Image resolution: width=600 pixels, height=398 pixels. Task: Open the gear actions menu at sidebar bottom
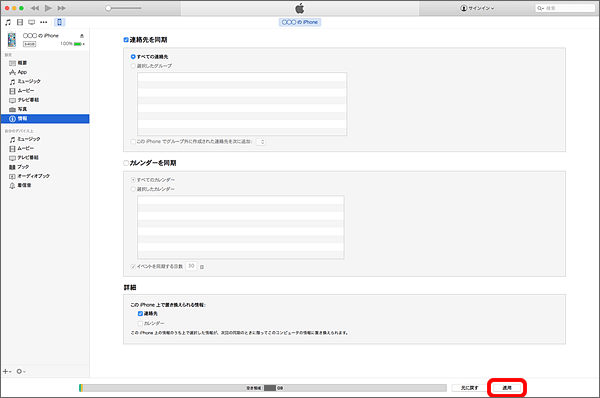click(21, 371)
